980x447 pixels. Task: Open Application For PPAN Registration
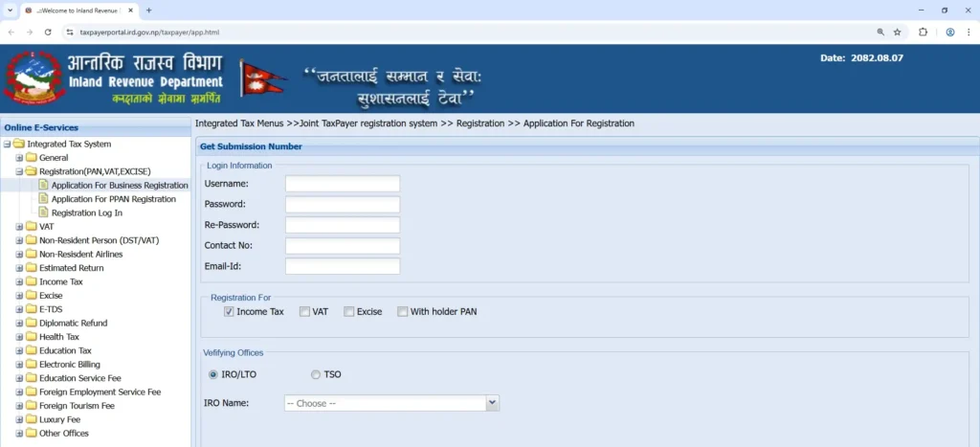(x=113, y=199)
